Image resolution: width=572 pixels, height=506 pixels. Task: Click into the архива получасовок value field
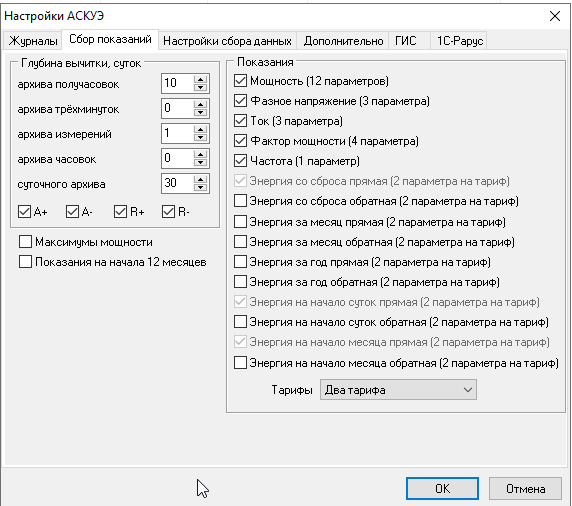(178, 83)
